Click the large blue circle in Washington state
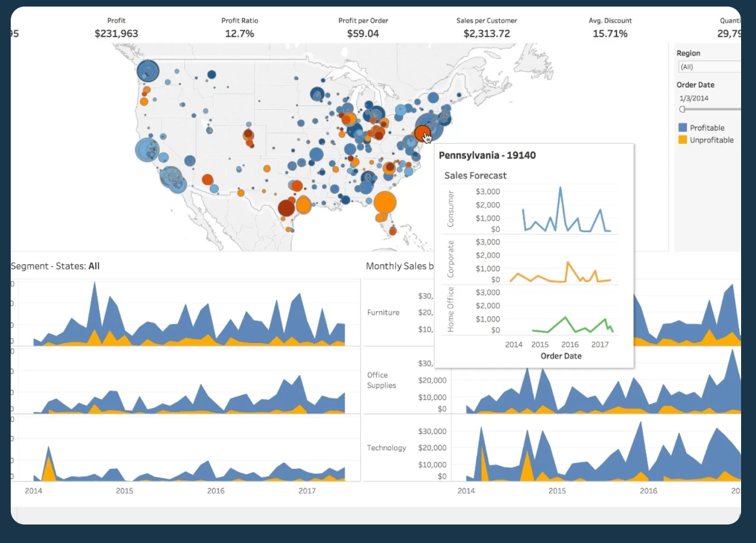The image size is (756, 543). coord(148,71)
